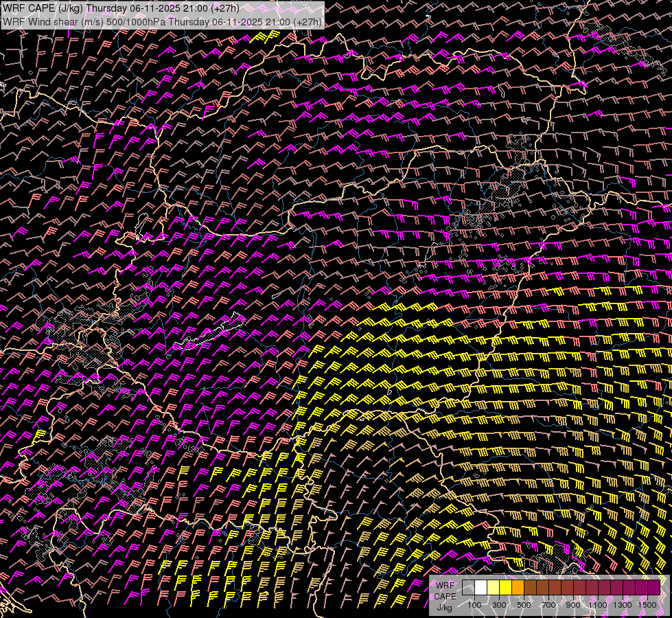Click the WRF CAPE J/kg legend label
This screenshot has width=672, height=618.
pyautogui.click(x=445, y=596)
